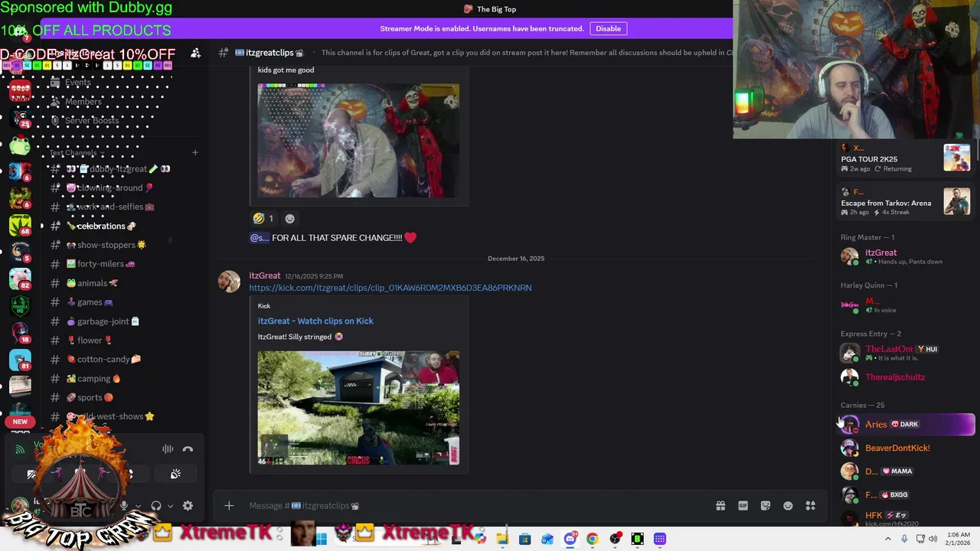Open the emoji picker in message bar

click(x=788, y=506)
